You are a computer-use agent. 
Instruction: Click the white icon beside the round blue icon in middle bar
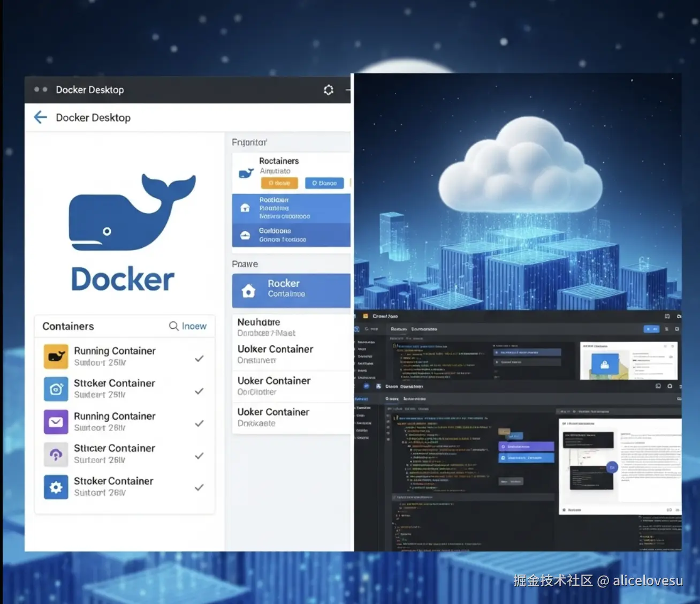point(378,386)
